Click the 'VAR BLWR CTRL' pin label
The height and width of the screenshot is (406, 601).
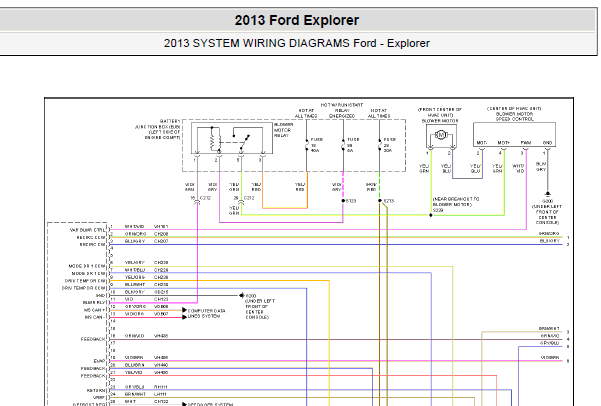87,230
